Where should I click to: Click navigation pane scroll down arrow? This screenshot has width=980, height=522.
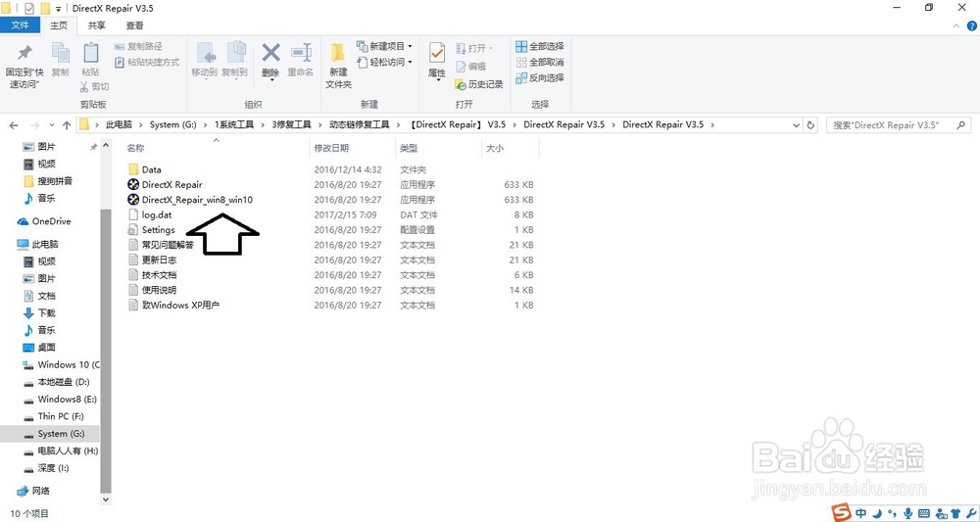pyautogui.click(x=106, y=498)
